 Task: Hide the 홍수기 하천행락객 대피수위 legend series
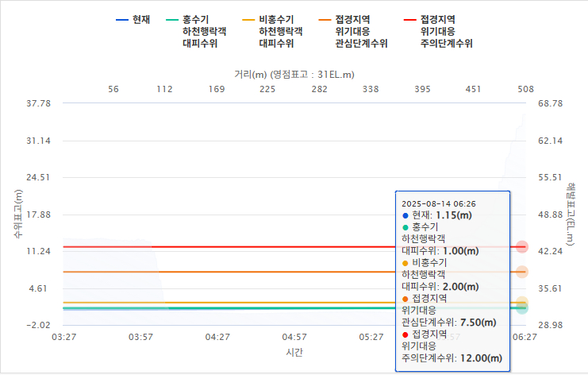tap(202, 30)
